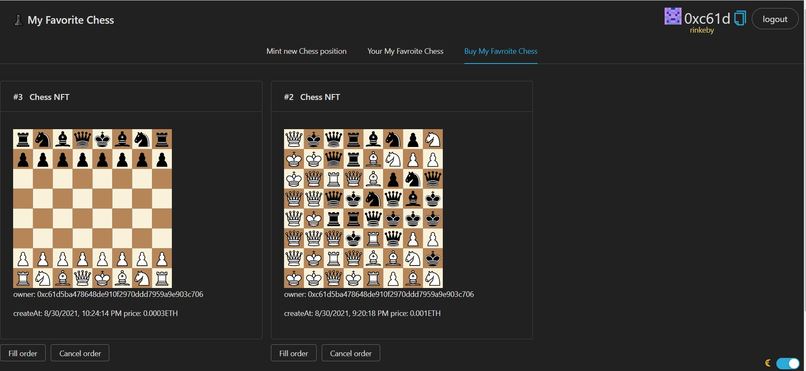The height and width of the screenshot is (371, 806).
Task: Click the #3 Chess NFT card heading
Action: (41, 97)
